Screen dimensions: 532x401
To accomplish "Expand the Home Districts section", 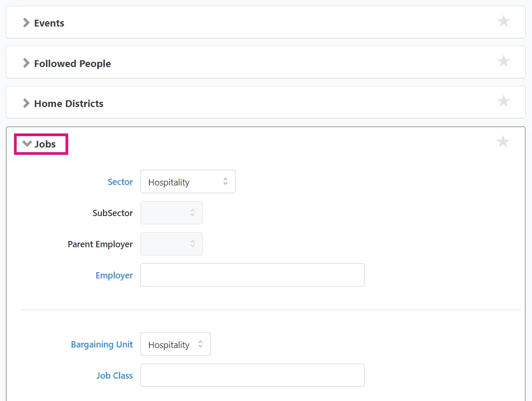I will tap(26, 103).
